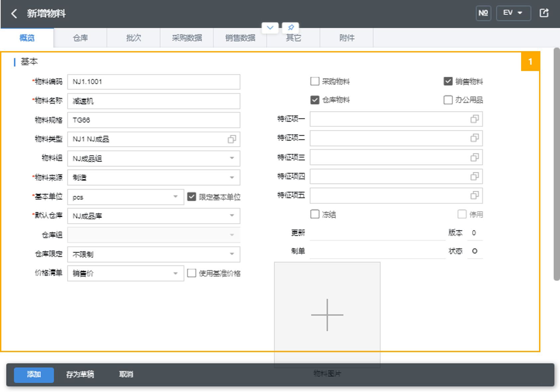Open the share/export icon in header
This screenshot has height=392, width=560.
tap(544, 13)
